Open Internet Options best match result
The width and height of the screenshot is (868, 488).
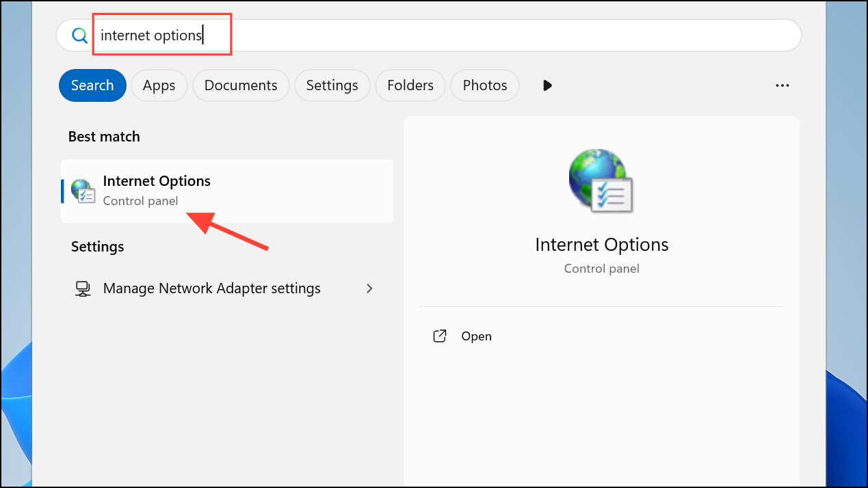pos(227,191)
